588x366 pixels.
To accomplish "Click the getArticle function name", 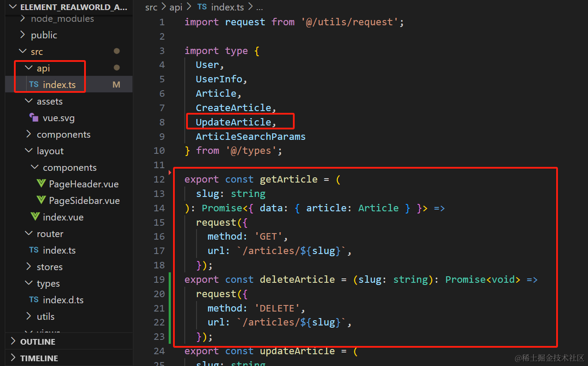I will point(289,179).
